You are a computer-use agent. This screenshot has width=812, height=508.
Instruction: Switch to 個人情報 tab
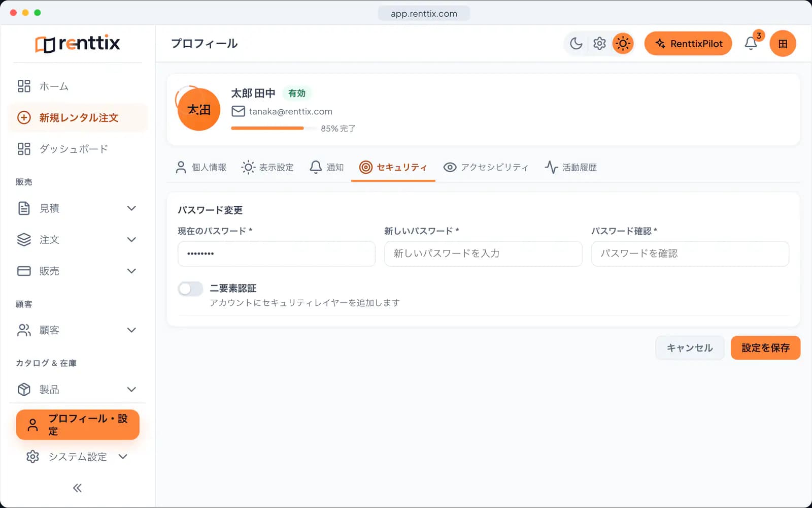tap(201, 167)
